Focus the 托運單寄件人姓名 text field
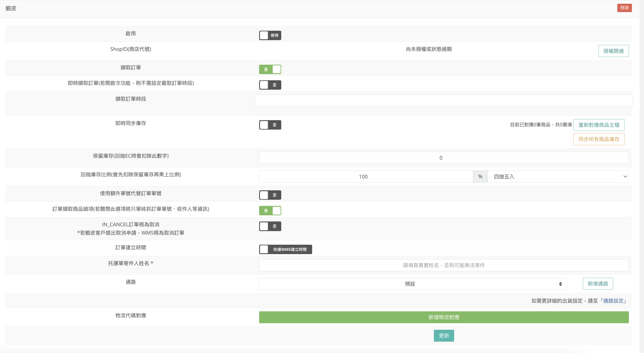Screen dimensions: 644x353 pyautogui.click(x=444, y=265)
